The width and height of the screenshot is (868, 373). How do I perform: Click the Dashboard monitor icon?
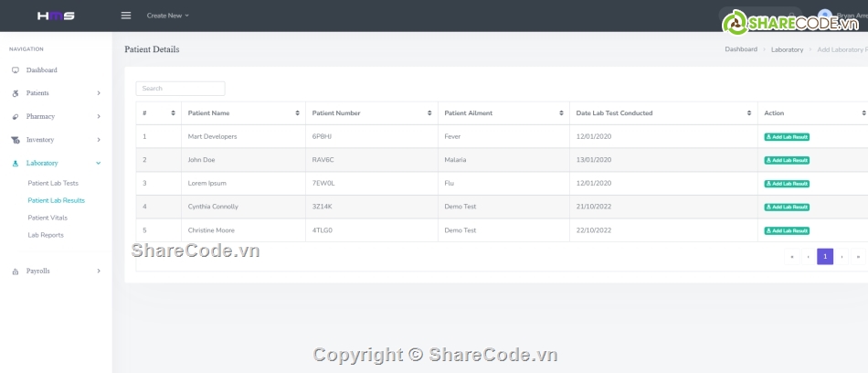tap(16, 70)
